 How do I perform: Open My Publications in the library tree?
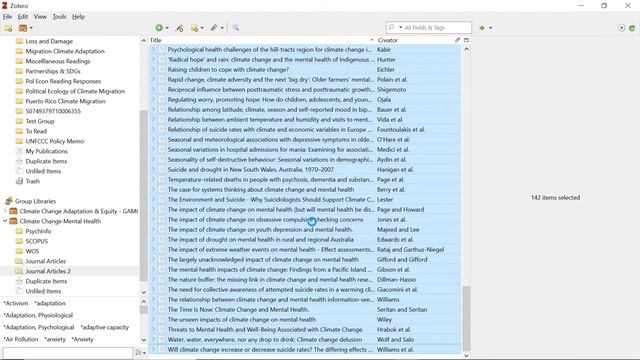click(47, 151)
